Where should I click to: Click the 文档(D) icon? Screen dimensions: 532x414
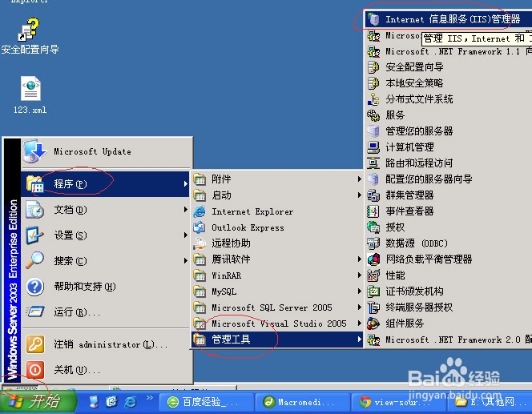click(35, 210)
